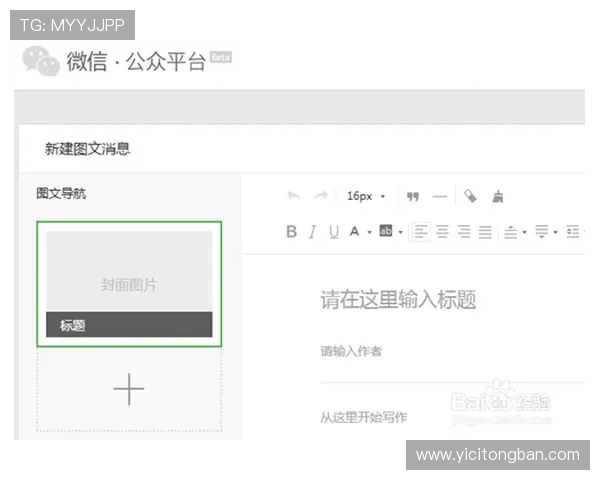This screenshot has width=600, height=480.
Task: Select the format eraser tool
Action: tap(470, 196)
